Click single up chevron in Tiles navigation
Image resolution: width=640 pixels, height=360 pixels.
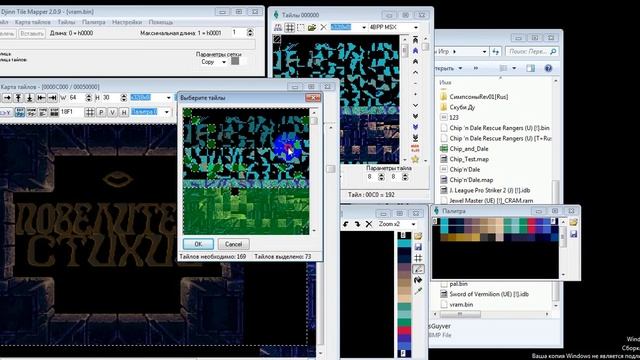point(415,72)
